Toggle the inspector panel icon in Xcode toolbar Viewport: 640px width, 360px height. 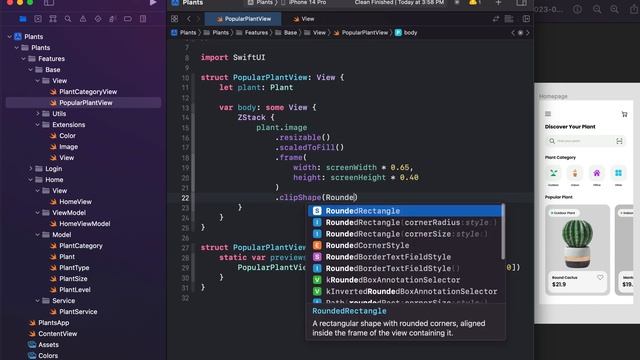click(522, 3)
